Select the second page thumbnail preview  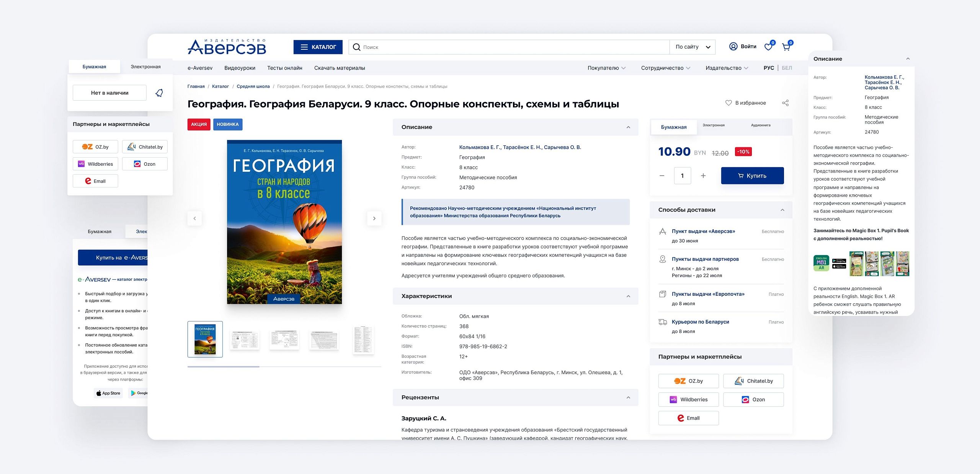(245, 339)
